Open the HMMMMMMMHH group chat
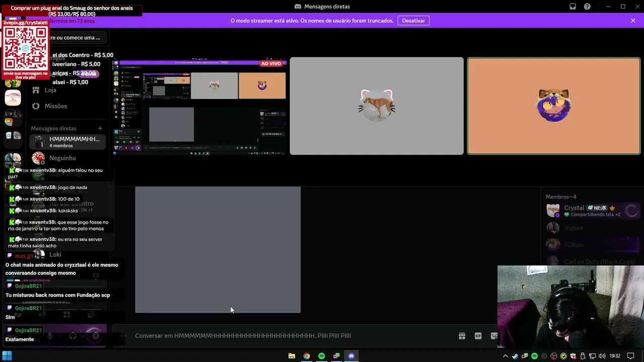 [68, 142]
